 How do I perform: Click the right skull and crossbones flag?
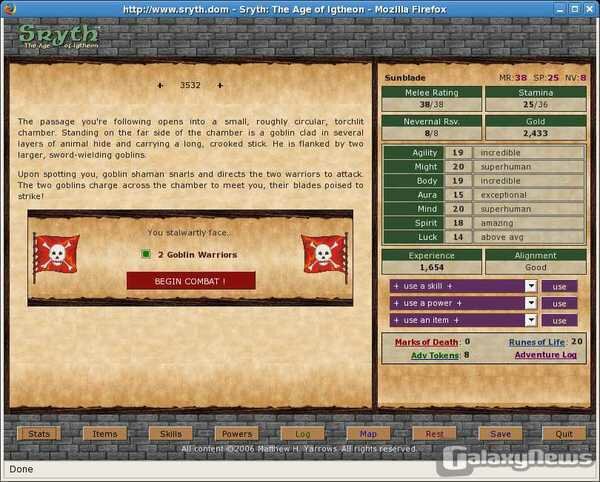coord(325,256)
